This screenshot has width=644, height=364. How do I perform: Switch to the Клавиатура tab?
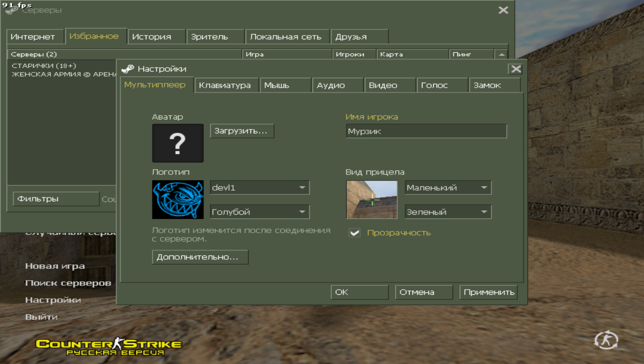pyautogui.click(x=225, y=85)
